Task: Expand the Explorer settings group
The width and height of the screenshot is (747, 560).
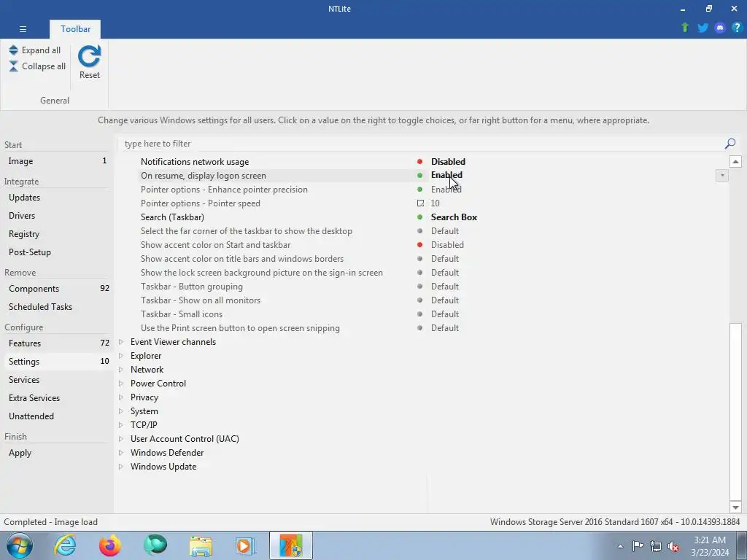Action: pos(121,356)
